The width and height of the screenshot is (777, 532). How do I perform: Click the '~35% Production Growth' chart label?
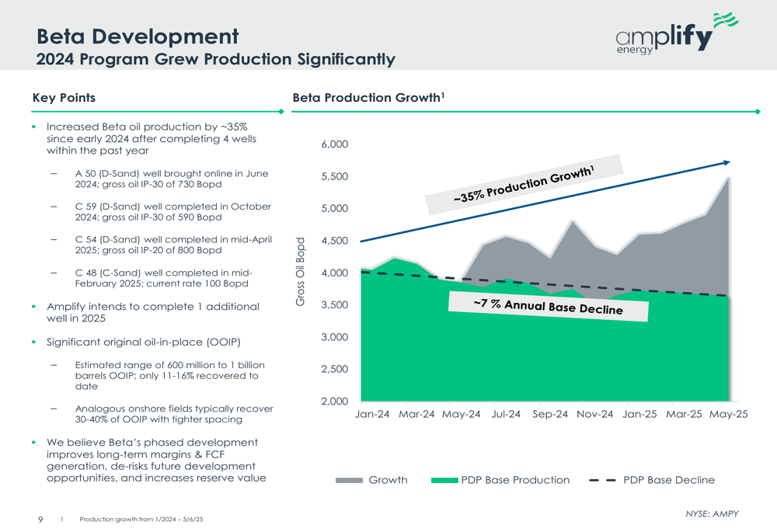pos(524,184)
